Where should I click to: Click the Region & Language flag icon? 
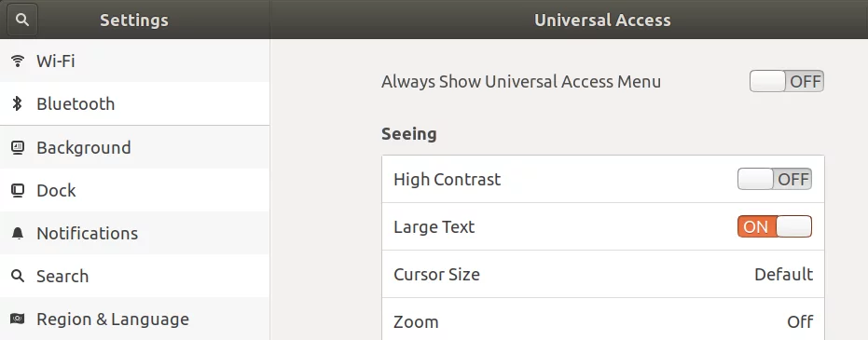[x=18, y=319]
